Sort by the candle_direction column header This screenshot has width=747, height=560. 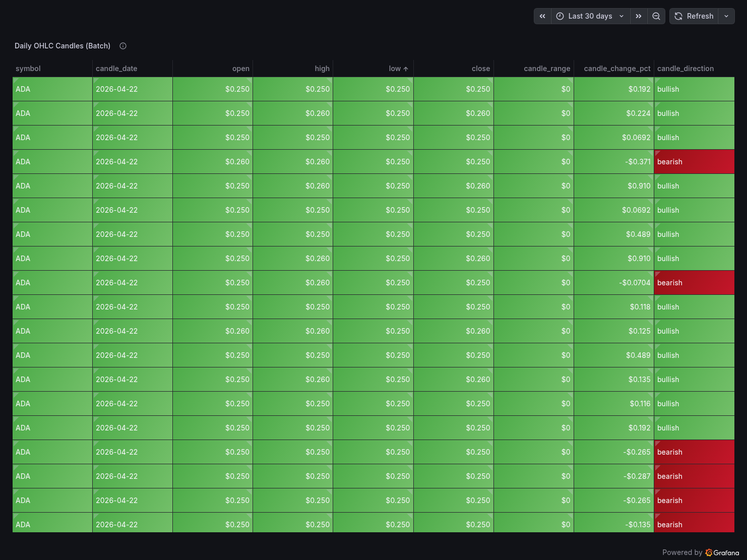[686, 69]
